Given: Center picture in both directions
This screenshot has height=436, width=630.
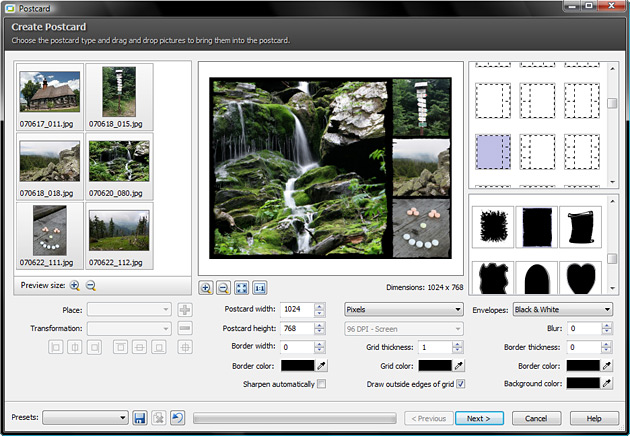Looking at the screenshot, I should pos(185,347).
